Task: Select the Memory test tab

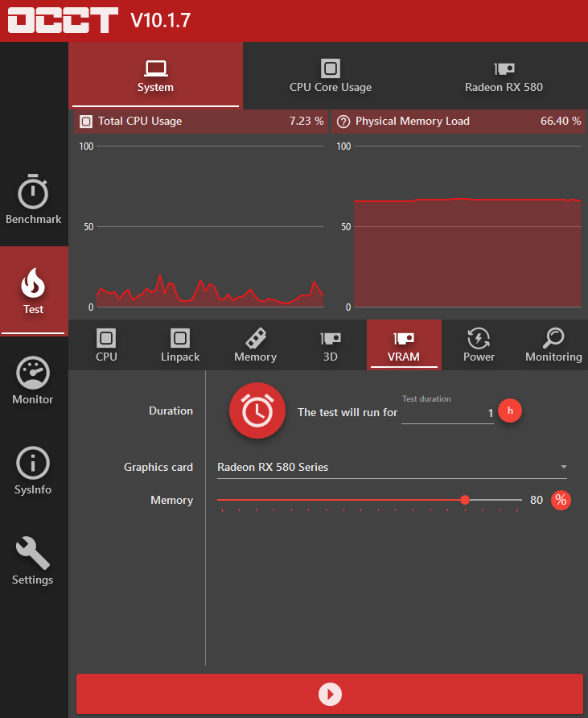Action: (x=255, y=345)
